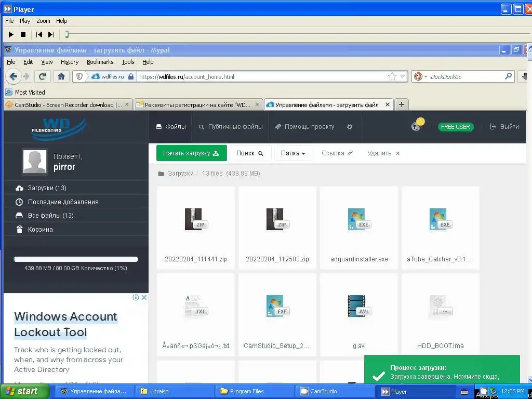Bookmark this page with the star icon
Image resolution: width=532 pixels, height=399 pixels.
[x=392, y=77]
